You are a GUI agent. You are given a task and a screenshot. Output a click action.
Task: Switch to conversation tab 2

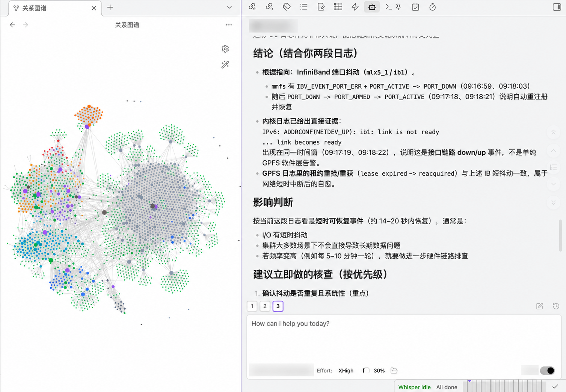[265, 306]
